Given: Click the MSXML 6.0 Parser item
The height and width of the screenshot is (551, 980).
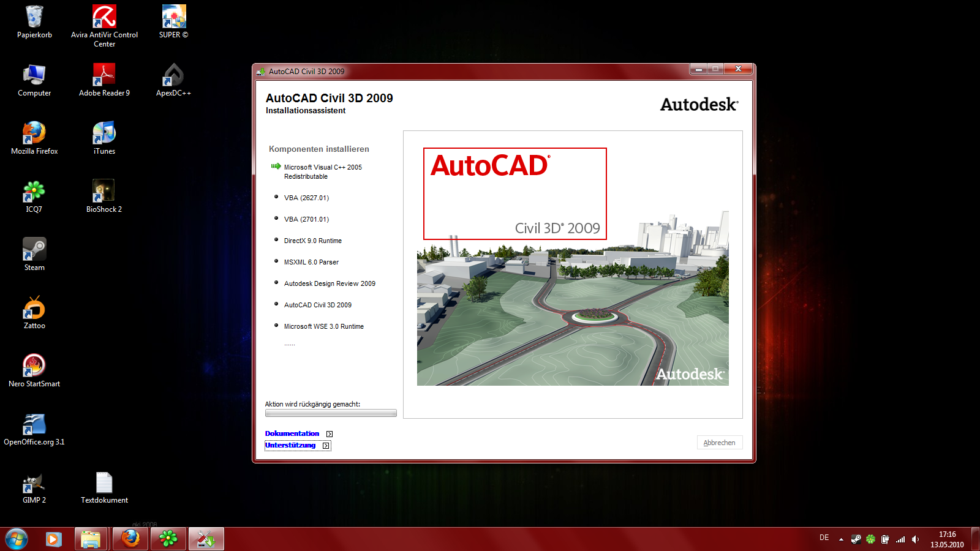Looking at the screenshot, I should click(311, 262).
